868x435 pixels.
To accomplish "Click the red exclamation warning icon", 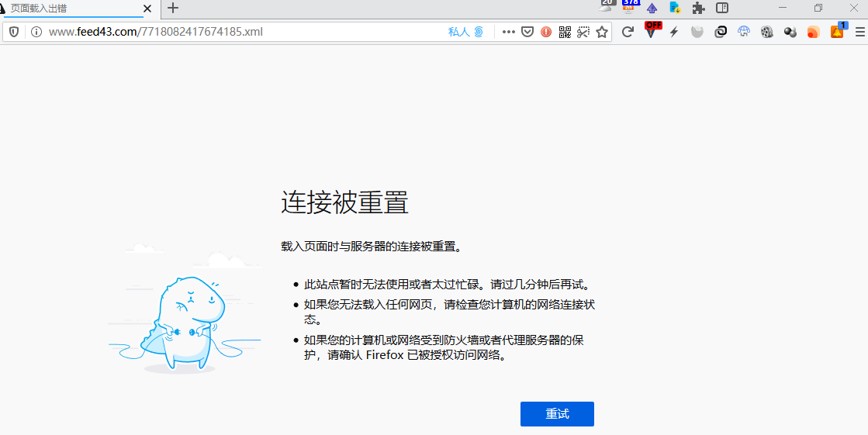I will (x=546, y=32).
